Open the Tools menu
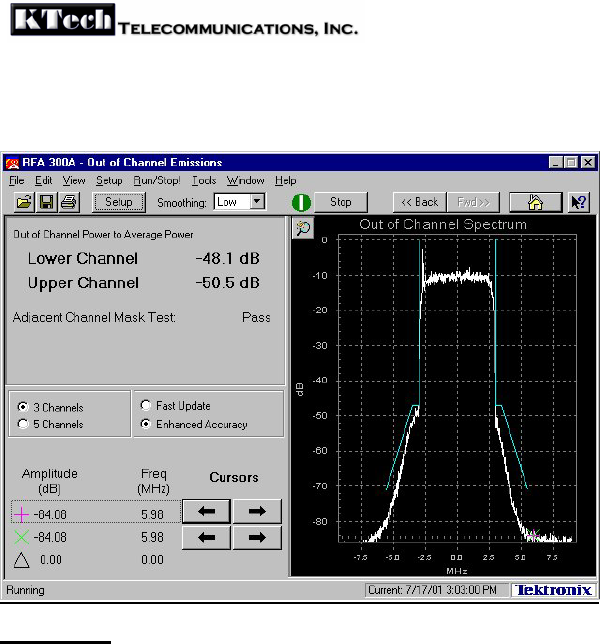This screenshot has width=600, height=644. (x=203, y=181)
